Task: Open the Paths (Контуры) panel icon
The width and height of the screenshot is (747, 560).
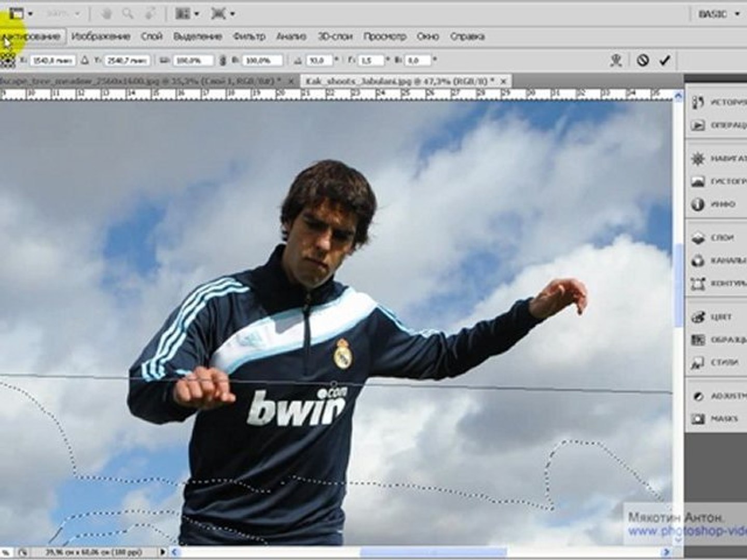Action: pyautogui.click(x=698, y=284)
